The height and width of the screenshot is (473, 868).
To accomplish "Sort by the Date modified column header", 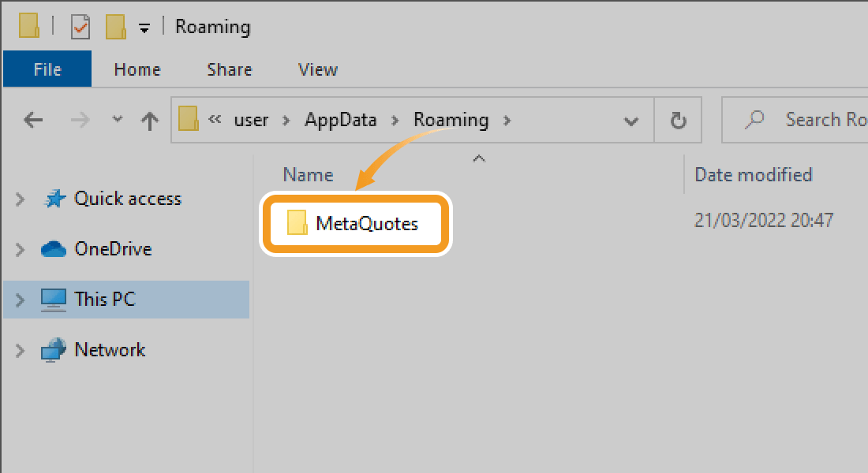I will 753,175.
